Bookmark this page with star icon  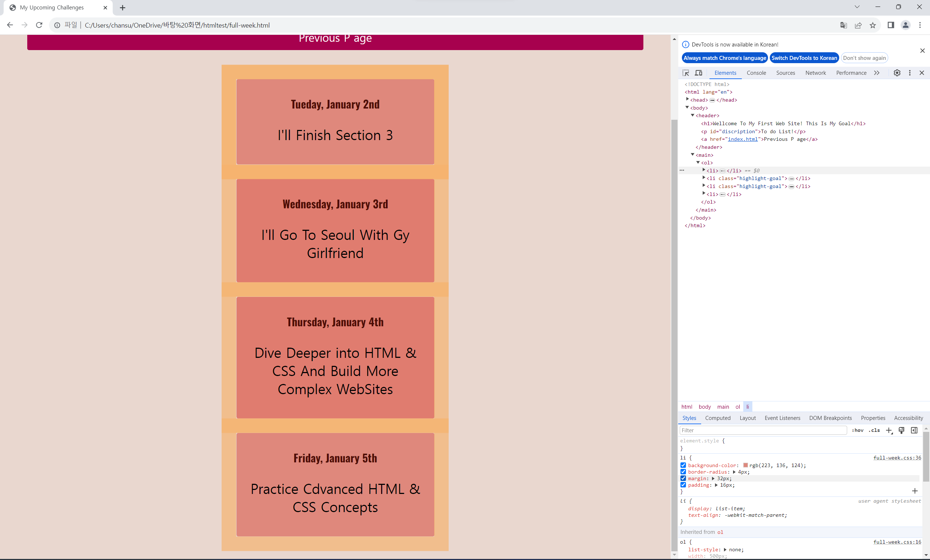click(873, 25)
